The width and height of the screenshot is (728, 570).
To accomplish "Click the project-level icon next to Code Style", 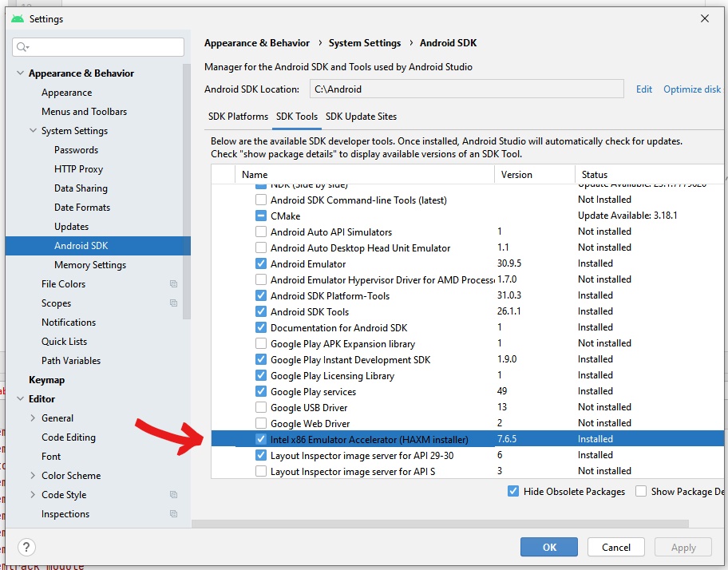I will click(174, 494).
